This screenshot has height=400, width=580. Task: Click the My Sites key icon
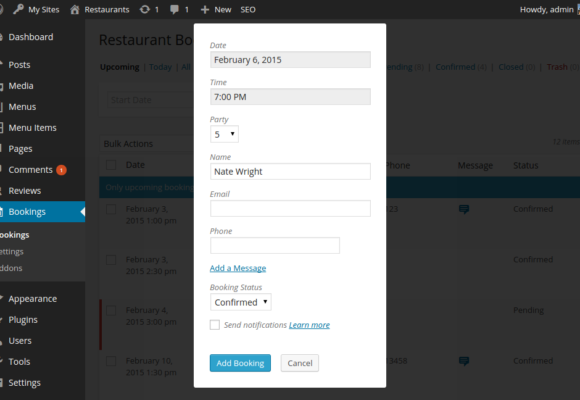click(x=18, y=9)
